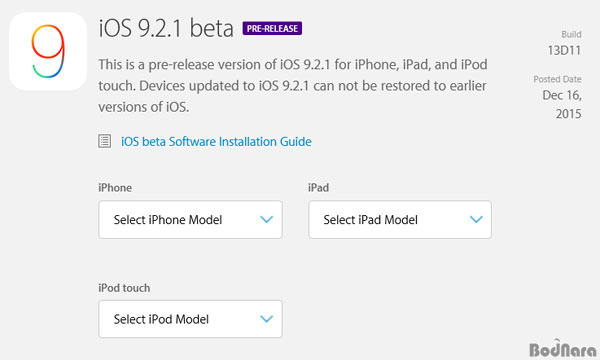Click the chevron arrow in the iPad dropdown
Viewport: 600px width, 360px height.
(476, 220)
